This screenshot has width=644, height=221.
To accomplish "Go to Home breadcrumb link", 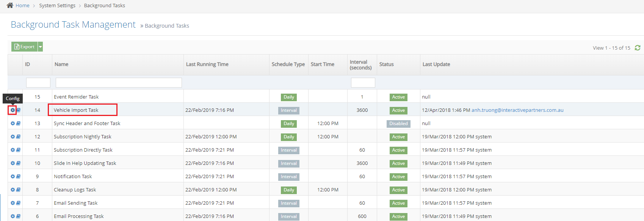I will (22, 6).
